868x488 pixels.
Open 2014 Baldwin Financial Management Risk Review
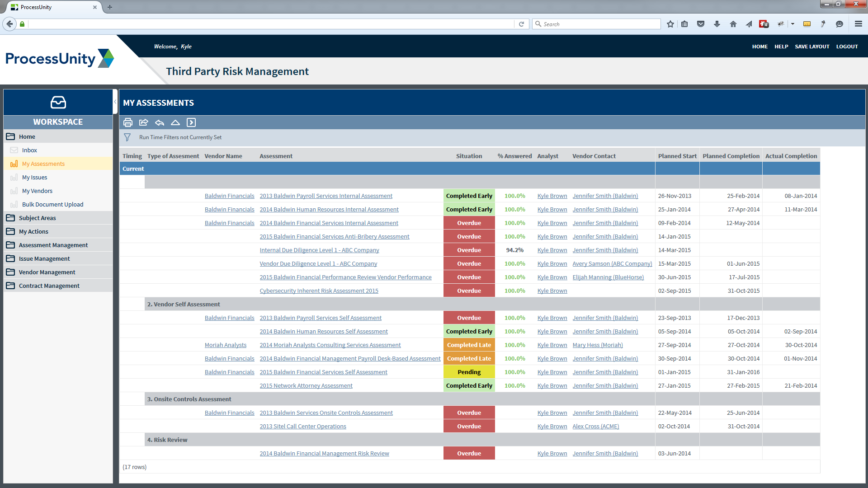click(x=324, y=453)
